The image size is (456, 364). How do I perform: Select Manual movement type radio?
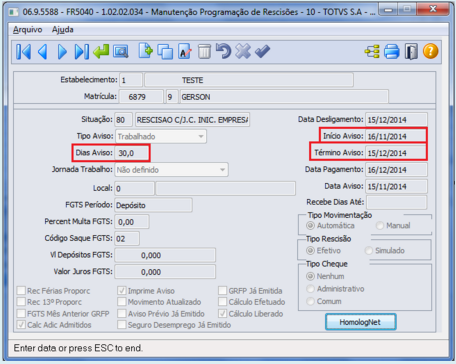(x=379, y=225)
